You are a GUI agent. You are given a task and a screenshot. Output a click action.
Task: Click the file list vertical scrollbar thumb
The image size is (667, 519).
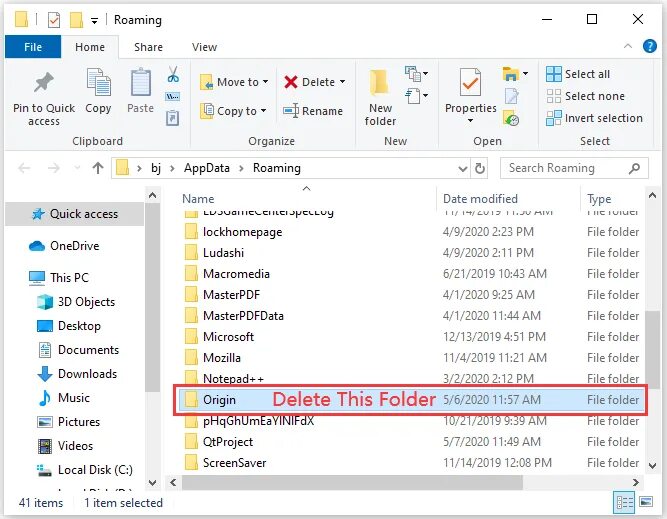[652, 349]
